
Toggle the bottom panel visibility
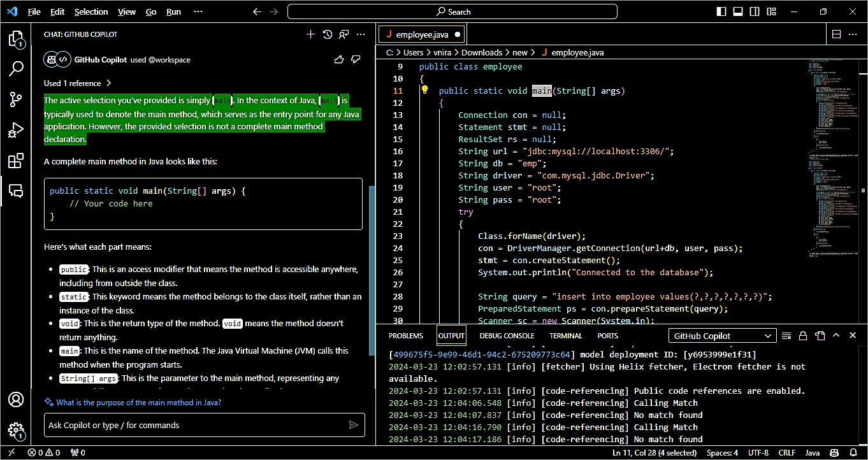click(x=738, y=11)
